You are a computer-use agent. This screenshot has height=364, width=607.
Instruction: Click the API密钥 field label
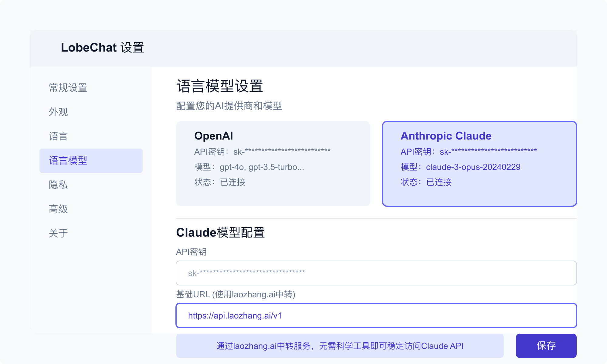pos(192,252)
